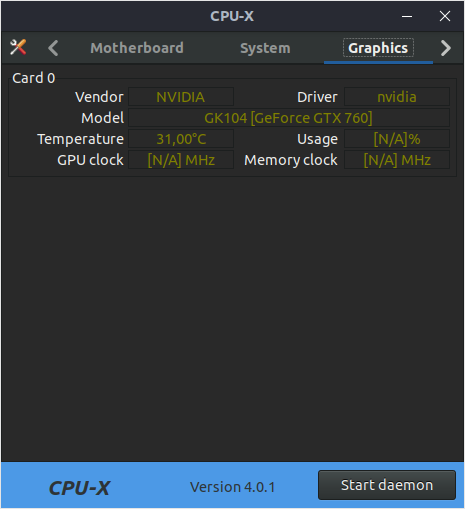Image resolution: width=465 pixels, height=509 pixels.
Task: Click the Vendor field showing NVIDIA
Action: pos(181,97)
